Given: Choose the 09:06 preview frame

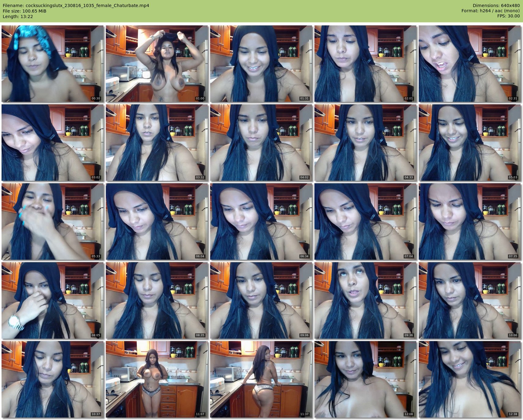Looking at the screenshot, I should (261, 300).
